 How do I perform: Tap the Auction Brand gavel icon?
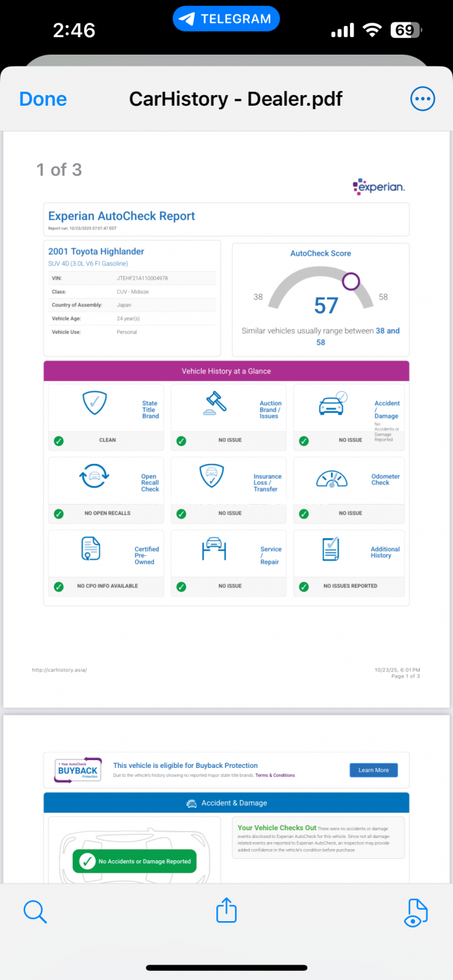pos(216,404)
